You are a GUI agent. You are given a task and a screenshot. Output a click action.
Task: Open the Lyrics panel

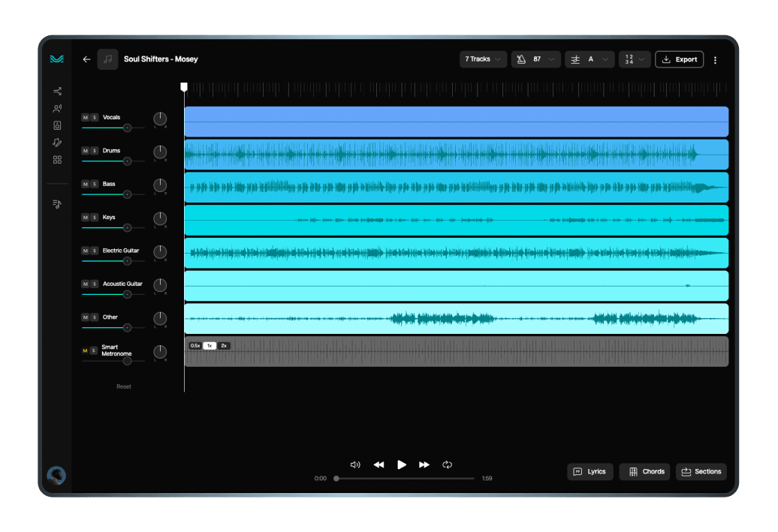(x=590, y=471)
